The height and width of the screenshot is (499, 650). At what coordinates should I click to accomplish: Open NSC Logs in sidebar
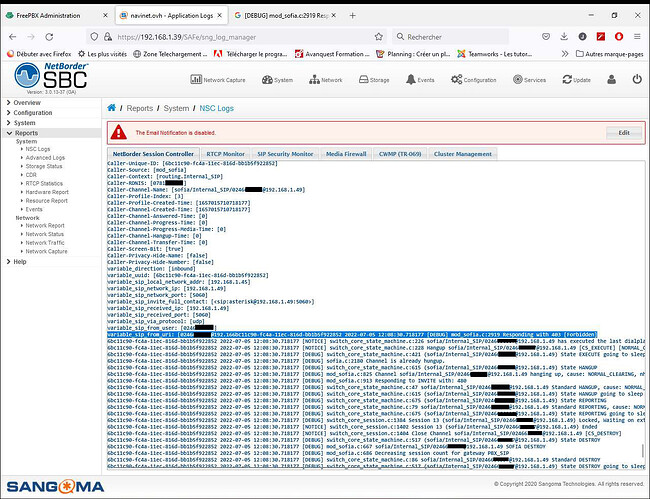coord(38,149)
